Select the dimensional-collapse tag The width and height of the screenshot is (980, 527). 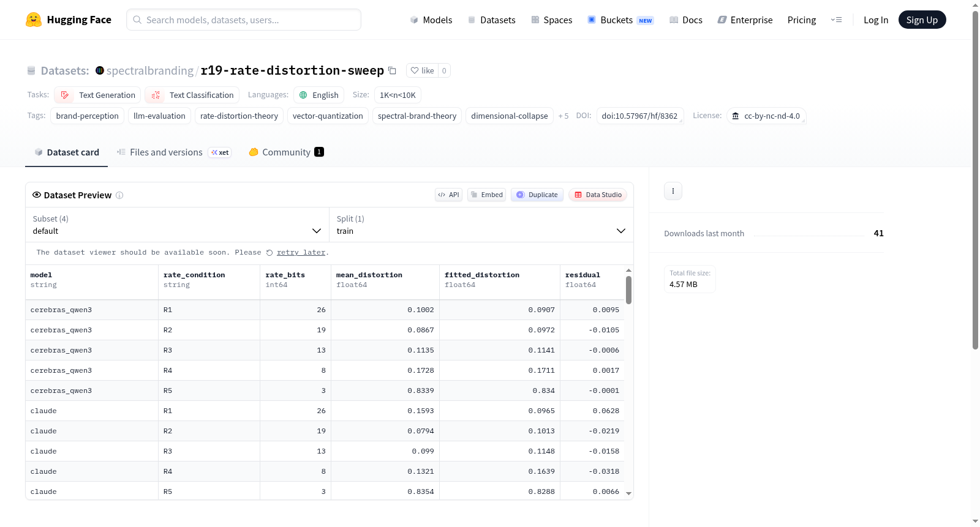click(510, 116)
